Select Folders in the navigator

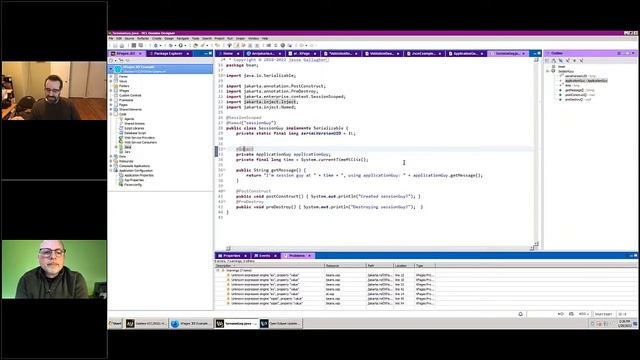(124, 86)
